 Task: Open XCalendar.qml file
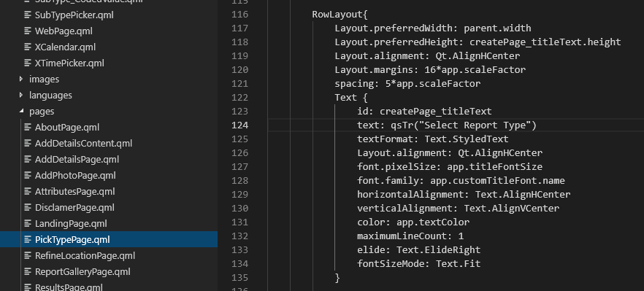point(65,47)
